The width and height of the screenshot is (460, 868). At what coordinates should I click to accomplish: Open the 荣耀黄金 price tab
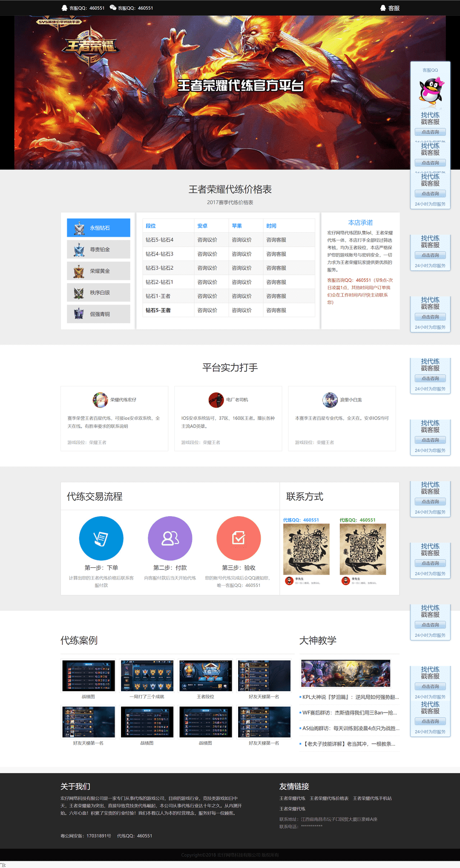98,271
